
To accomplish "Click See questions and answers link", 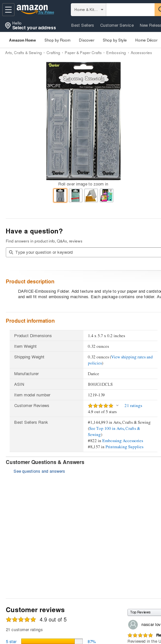I will tap(39, 471).
